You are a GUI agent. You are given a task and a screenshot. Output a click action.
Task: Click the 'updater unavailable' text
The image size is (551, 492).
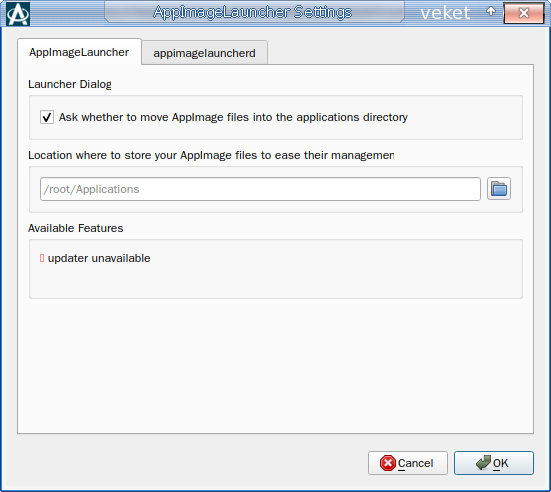[x=99, y=258]
